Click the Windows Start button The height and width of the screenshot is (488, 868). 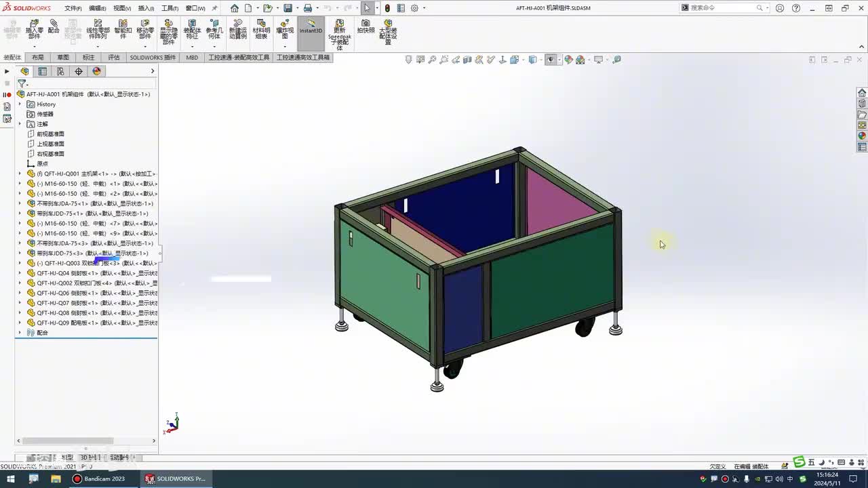10,479
